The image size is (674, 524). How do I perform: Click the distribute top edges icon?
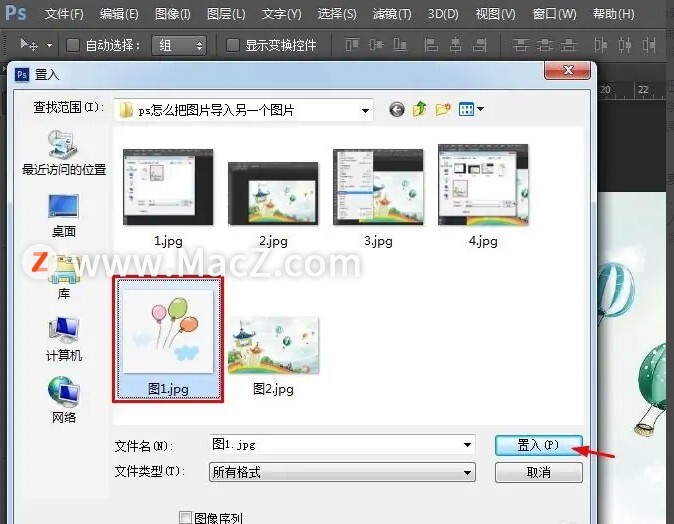[x=520, y=45]
